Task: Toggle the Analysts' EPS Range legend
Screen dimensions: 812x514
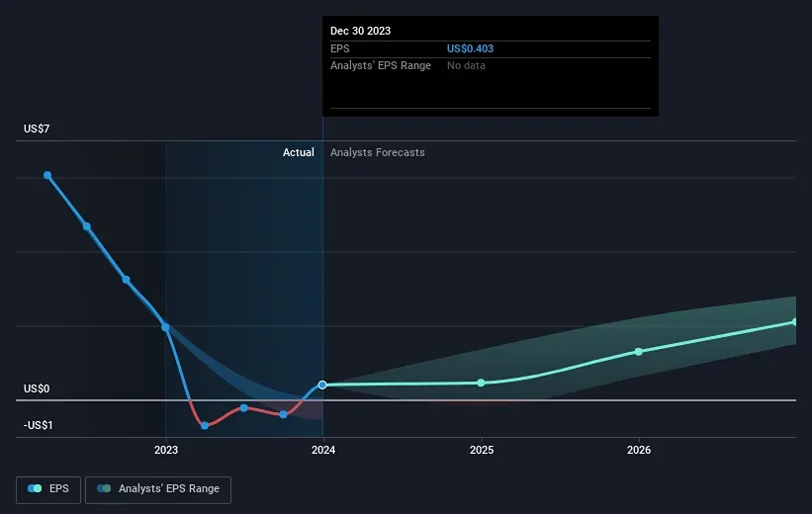Action: [x=158, y=488]
